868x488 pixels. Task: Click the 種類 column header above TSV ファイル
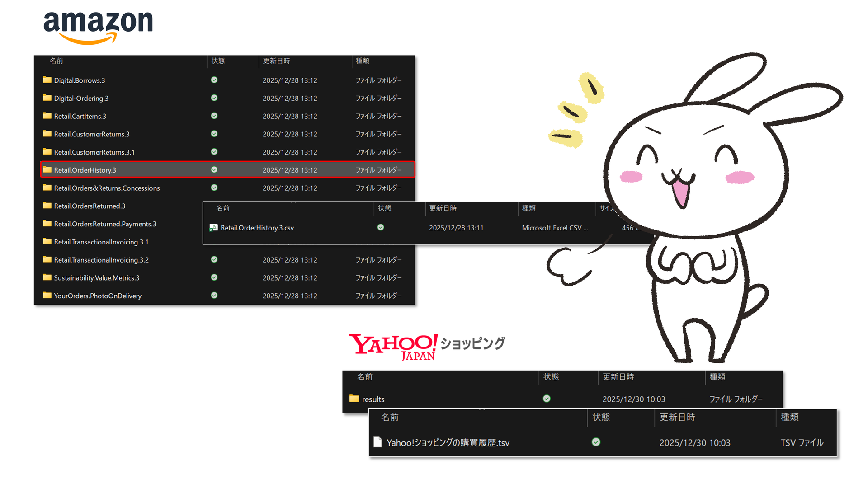pos(789,417)
